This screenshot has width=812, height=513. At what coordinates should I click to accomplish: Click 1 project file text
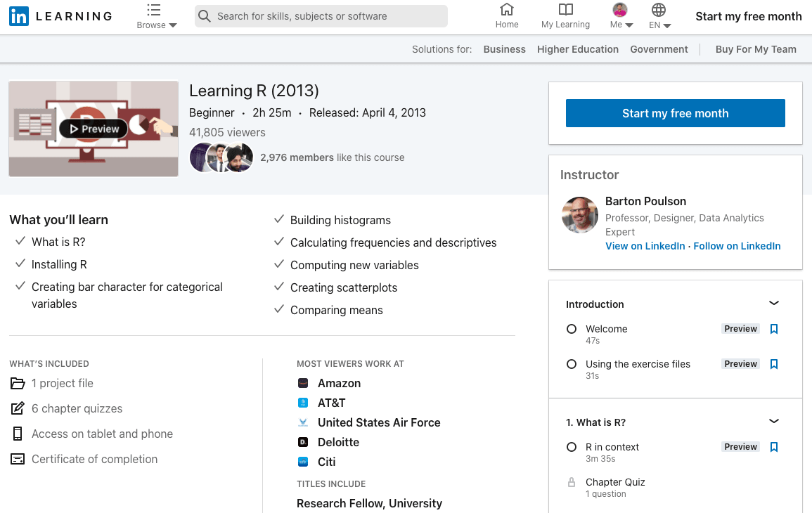(63, 384)
